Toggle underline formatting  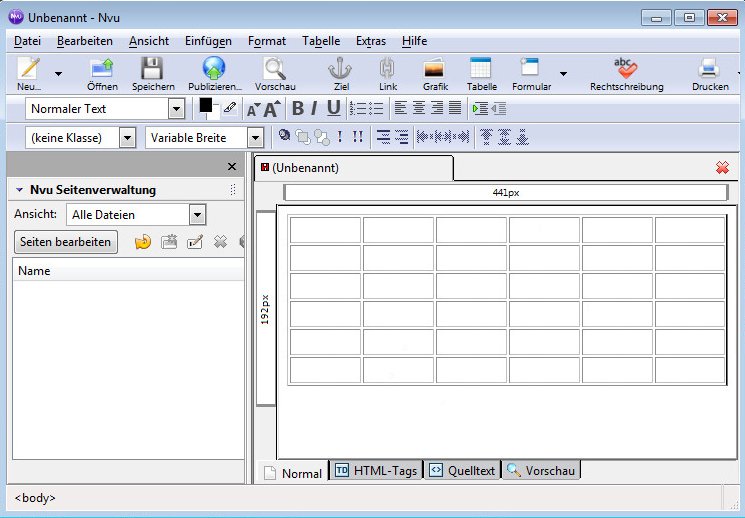(334, 108)
